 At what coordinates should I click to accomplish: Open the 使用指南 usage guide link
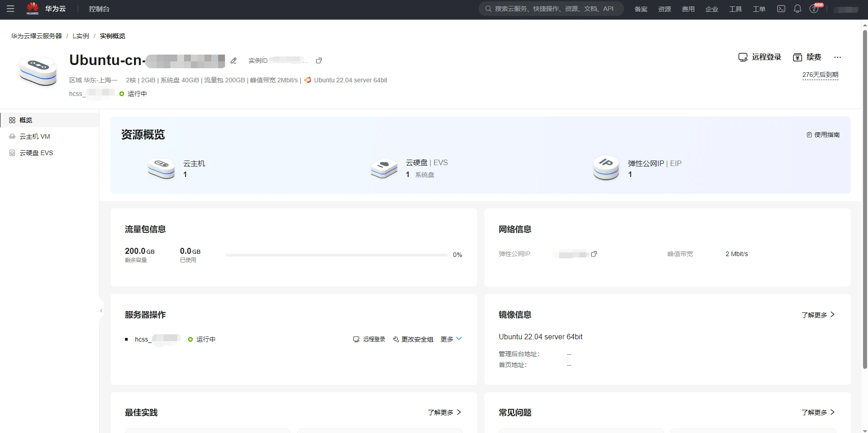point(823,135)
